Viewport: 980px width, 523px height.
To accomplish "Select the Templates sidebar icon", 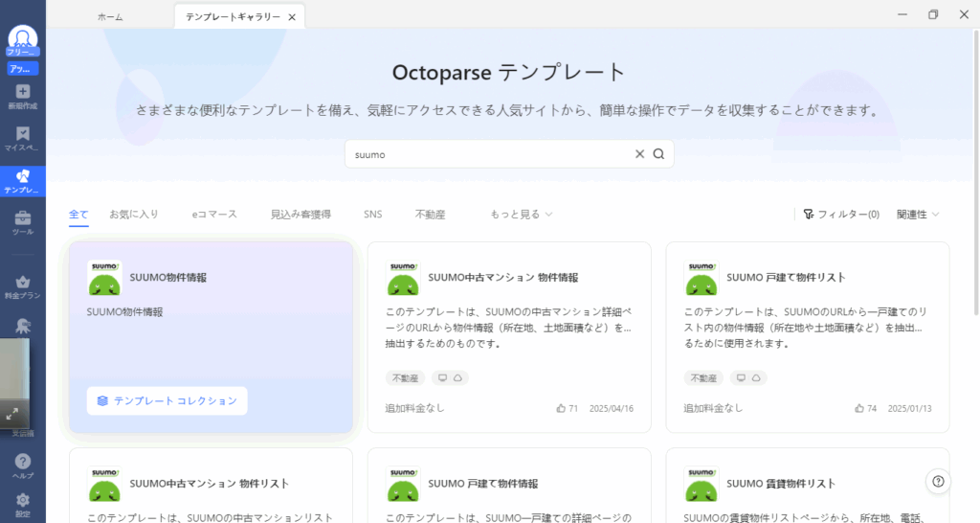I will pos(23,176).
